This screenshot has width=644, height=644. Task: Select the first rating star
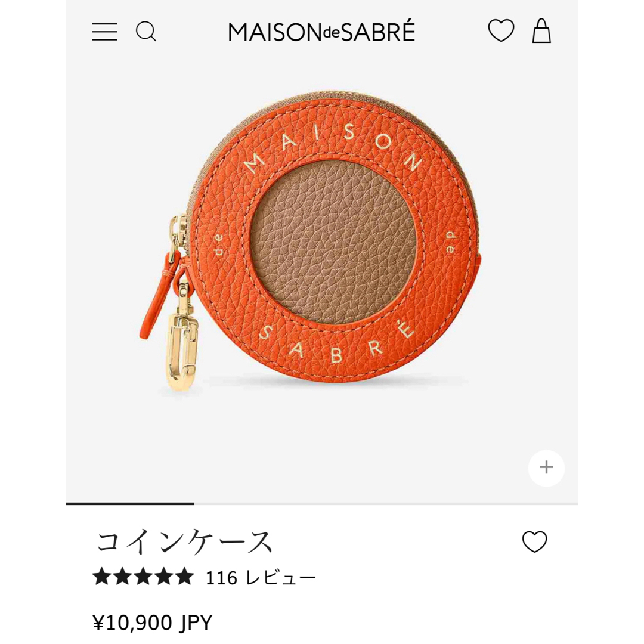102,576
